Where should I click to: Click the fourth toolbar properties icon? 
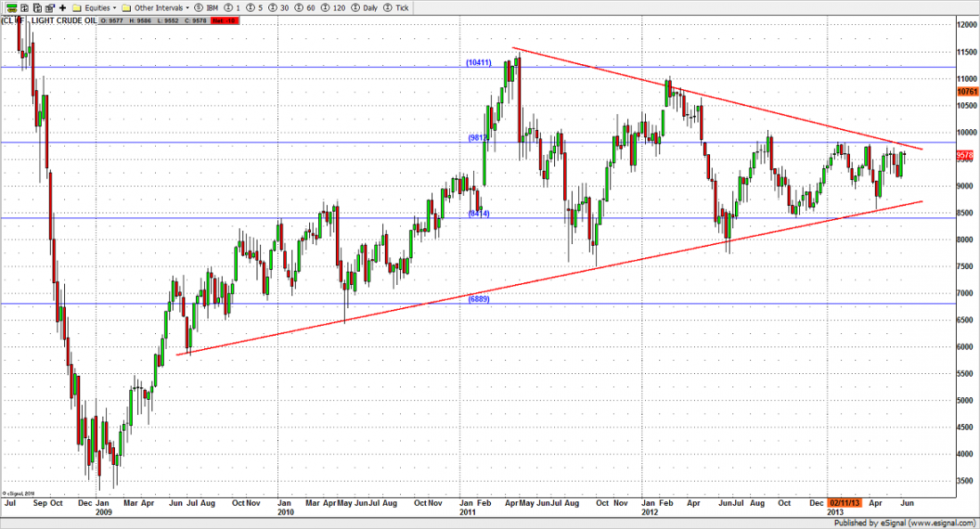(49, 7)
